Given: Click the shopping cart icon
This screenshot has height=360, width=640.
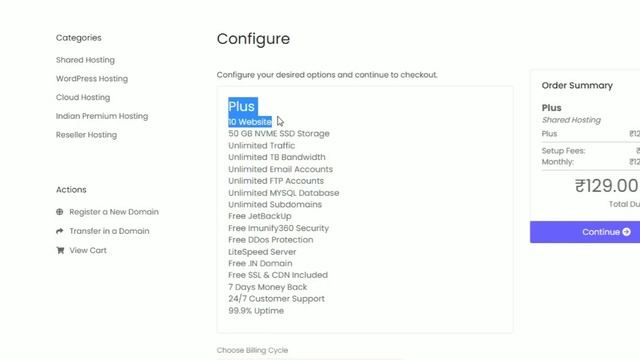Looking at the screenshot, I should pyautogui.click(x=60, y=250).
